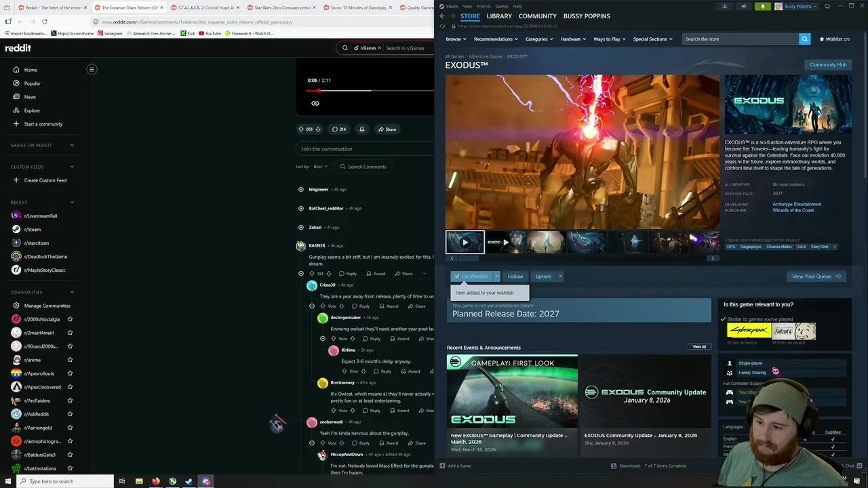The image size is (868, 488).
Task: Favorite r/ArcRaiders with star
Action: [70, 401]
